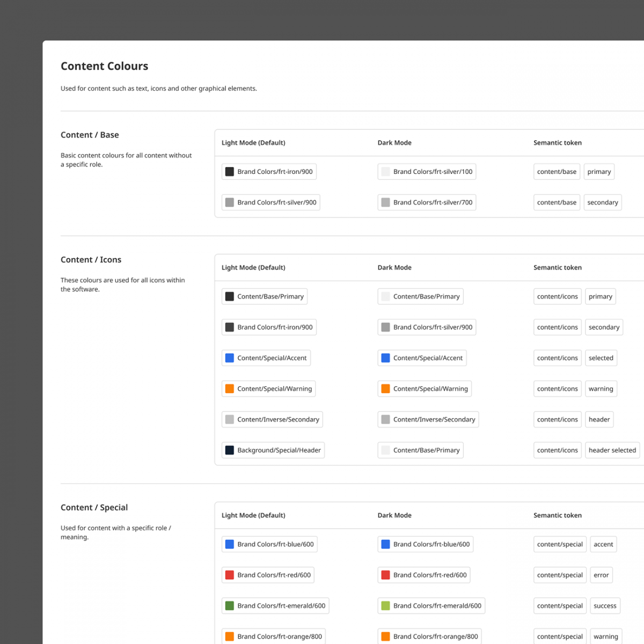
Task: Select the content/icons token in selected row
Action: [557, 358]
